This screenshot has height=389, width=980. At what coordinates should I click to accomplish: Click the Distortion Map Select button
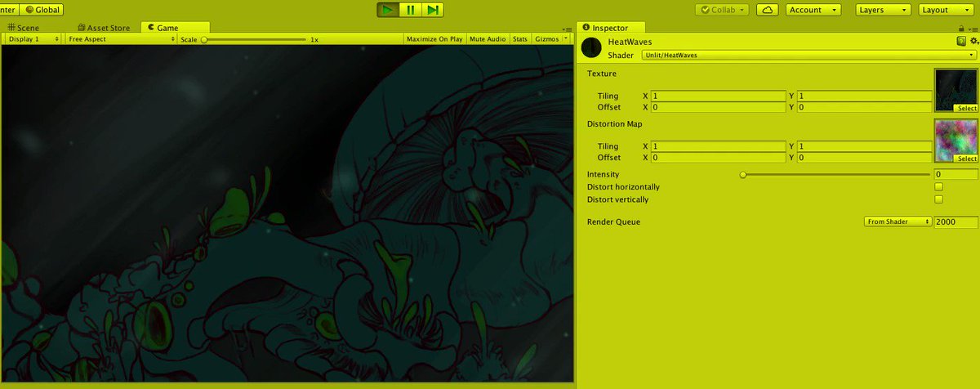pos(967,159)
